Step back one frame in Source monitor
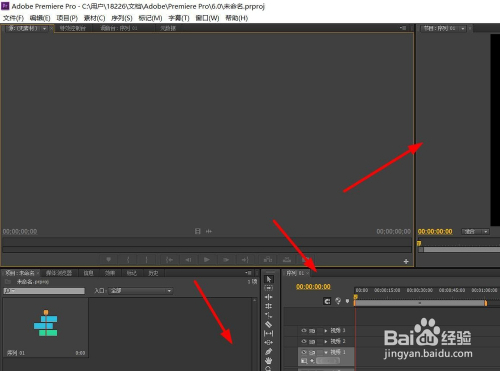500x371 pixels. (x=188, y=259)
